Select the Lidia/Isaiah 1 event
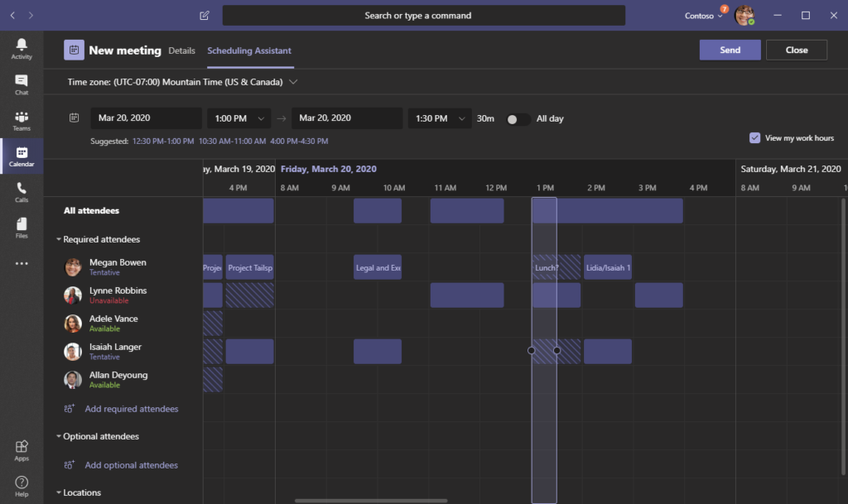848x504 pixels. [x=607, y=267]
